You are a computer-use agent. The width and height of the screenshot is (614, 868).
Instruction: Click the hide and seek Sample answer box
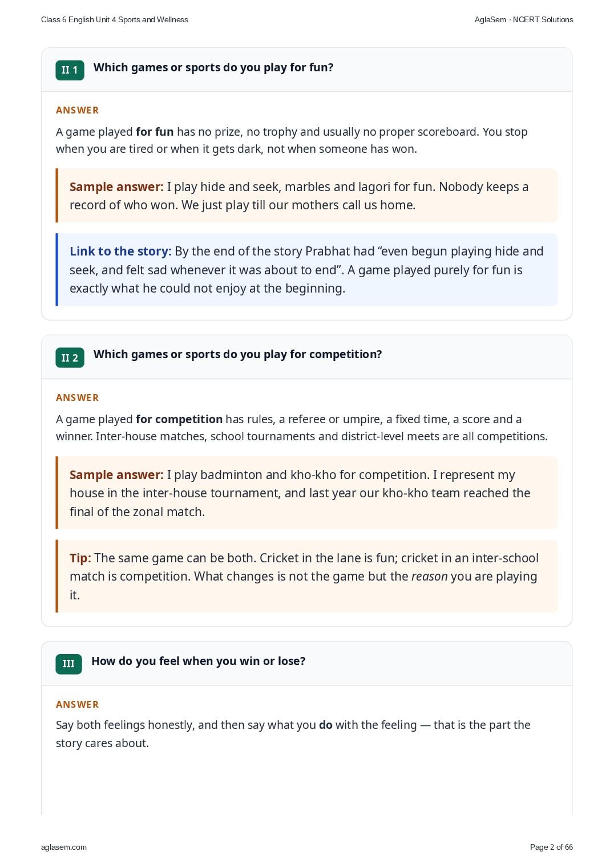click(306, 196)
